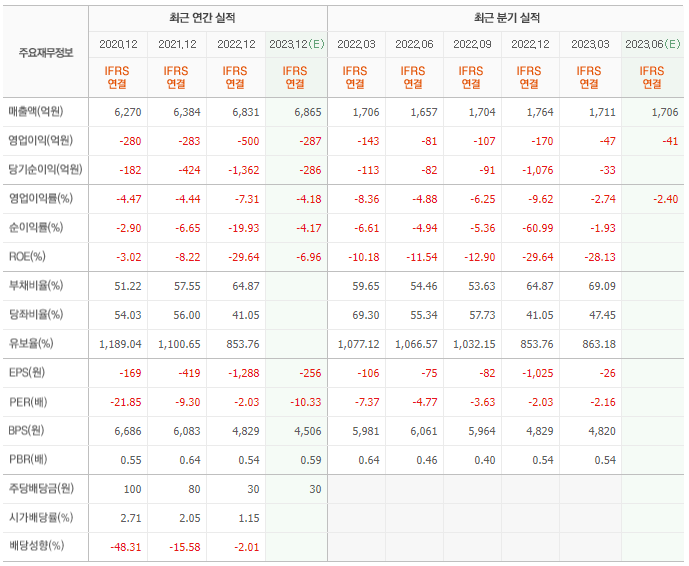Image resolution: width=689 pixels, height=566 pixels.
Task: Click the 최근 분기 실적 header
Action: pyautogui.click(x=506, y=18)
